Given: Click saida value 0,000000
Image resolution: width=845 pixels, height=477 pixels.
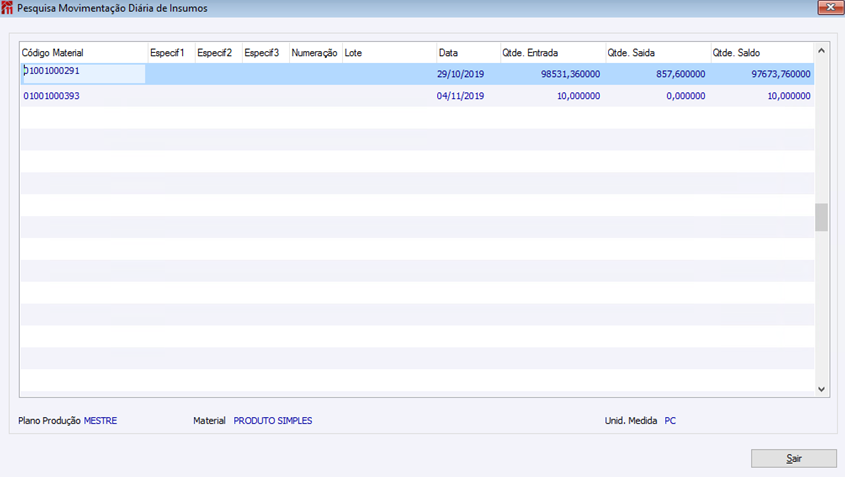Looking at the screenshot, I should point(685,96).
